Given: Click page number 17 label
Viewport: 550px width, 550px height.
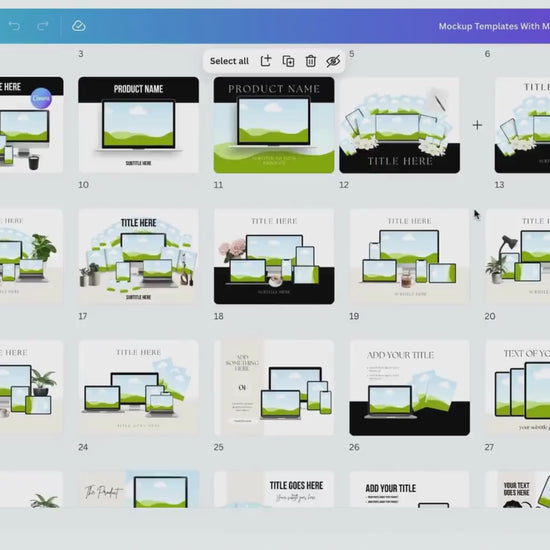Looking at the screenshot, I should pos(82,316).
